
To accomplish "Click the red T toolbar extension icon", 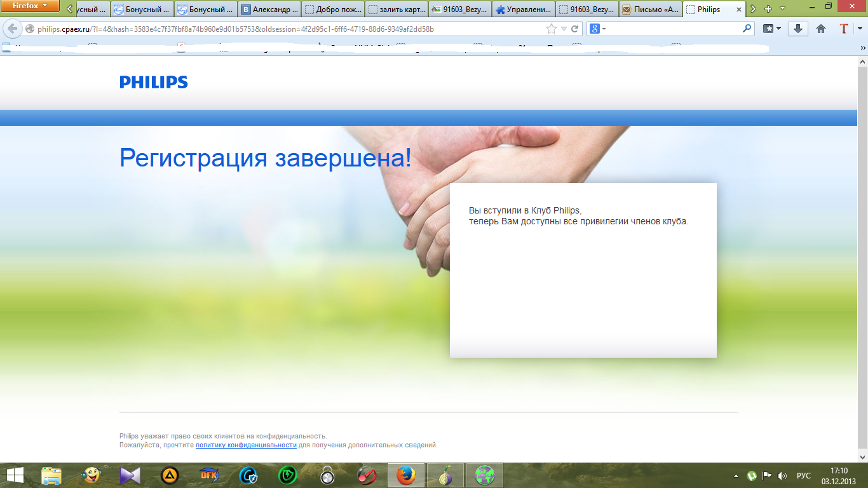I will 844,29.
